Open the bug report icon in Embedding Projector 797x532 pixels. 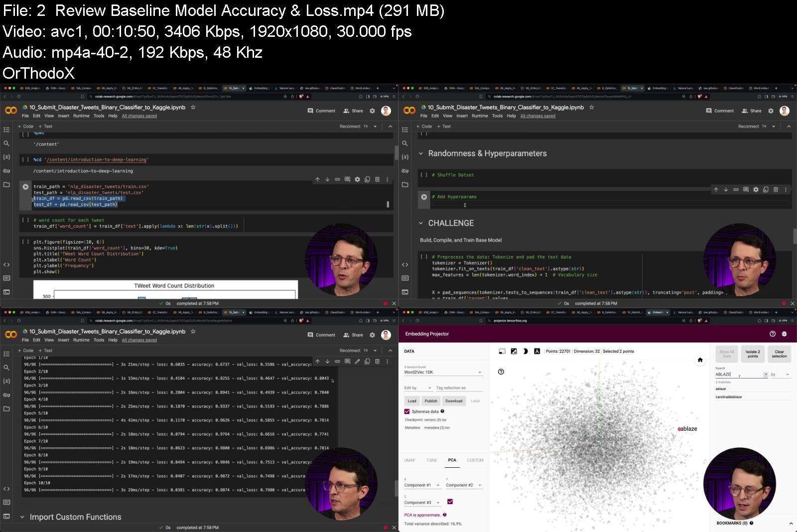click(784, 334)
